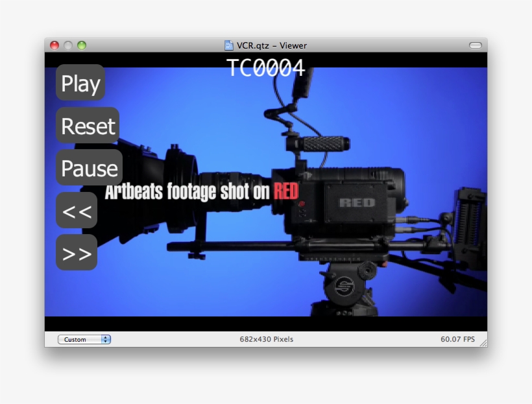This screenshot has width=532, height=404.
Task: Minimize the window using the yellow button
Action: point(68,45)
